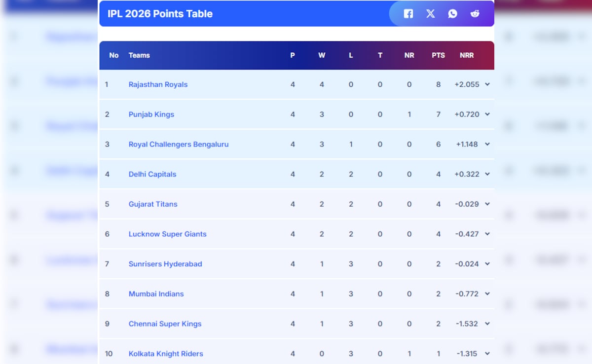Click the NRR column header

pos(467,55)
